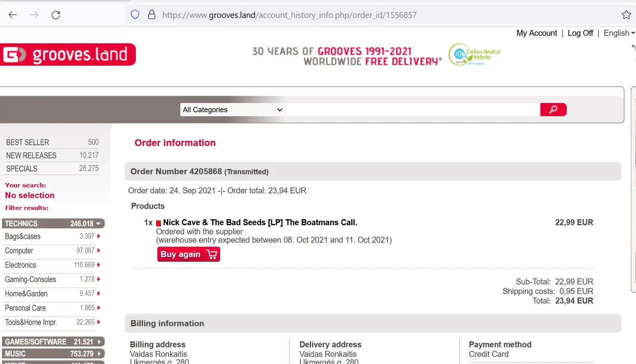Image resolution: width=636 pixels, height=364 pixels.
Task: Bookmark this page with the star
Action: pyautogui.click(x=626, y=15)
